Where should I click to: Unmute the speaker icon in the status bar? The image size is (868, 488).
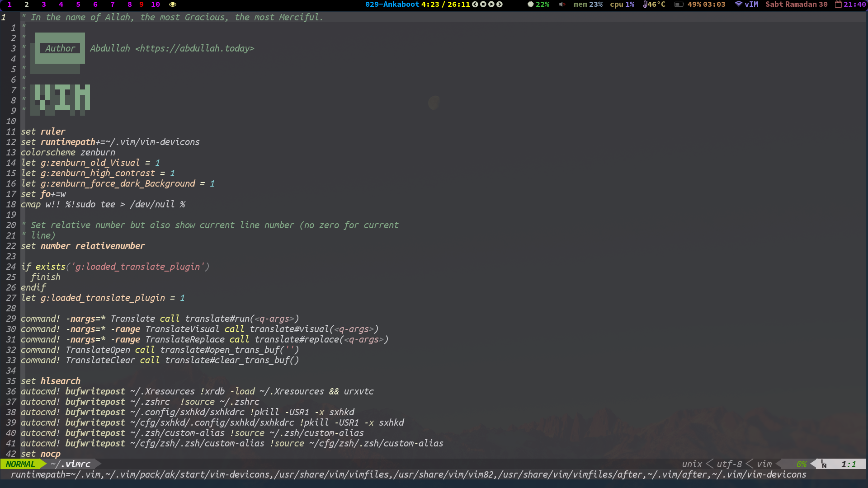[561, 5]
